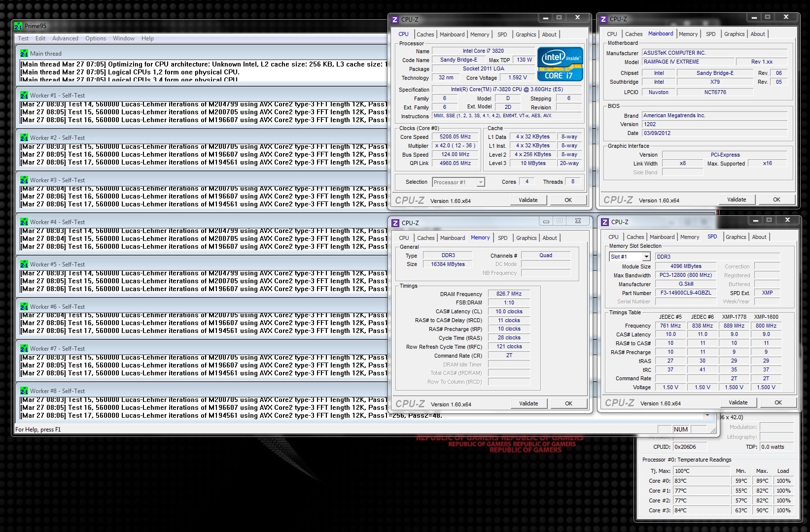Viewport: 810px width, 532px height.
Task: Click the Core Voltage value 1.592 V
Action: tap(518, 77)
